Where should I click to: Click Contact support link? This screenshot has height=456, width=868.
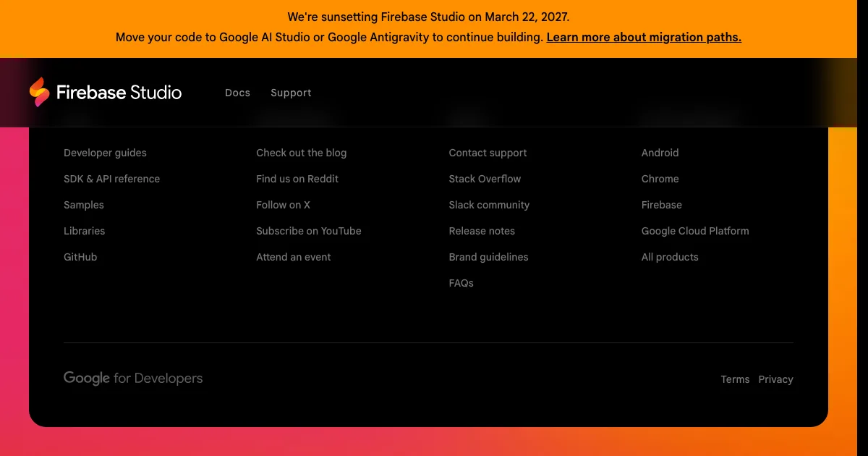[x=488, y=153]
